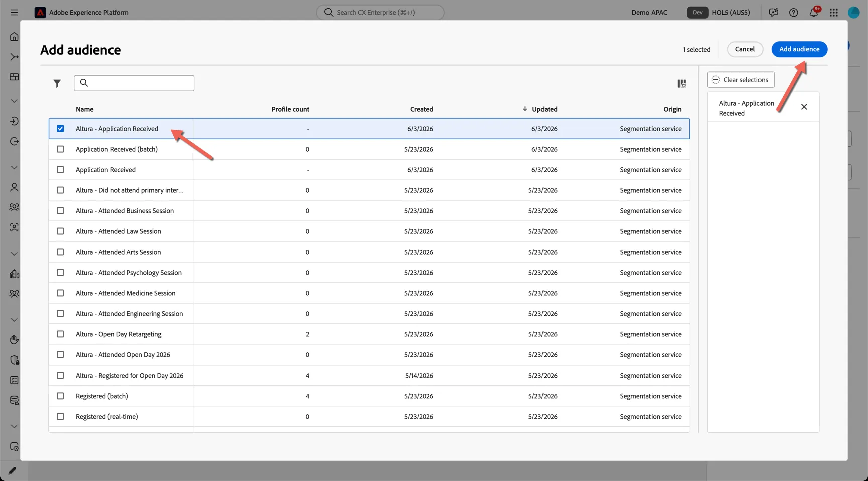Viewport: 868px width, 481px height.
Task: Open the hamburger navigation menu
Action: click(14, 12)
